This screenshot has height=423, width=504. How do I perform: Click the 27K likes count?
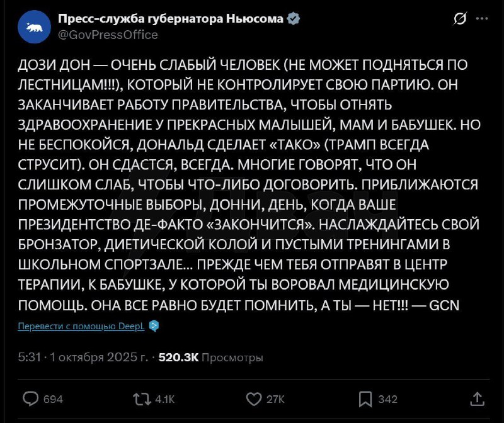(x=276, y=398)
